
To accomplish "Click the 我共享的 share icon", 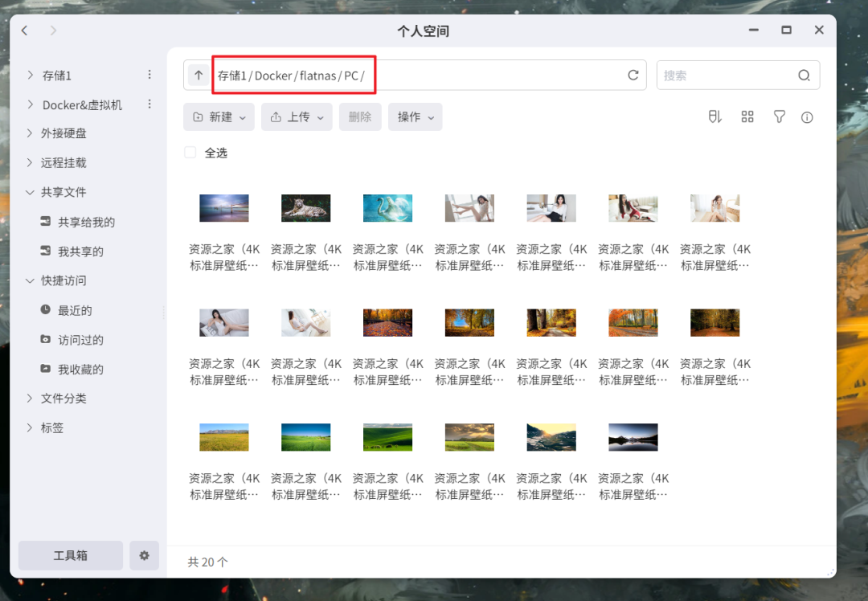I will 45,251.
